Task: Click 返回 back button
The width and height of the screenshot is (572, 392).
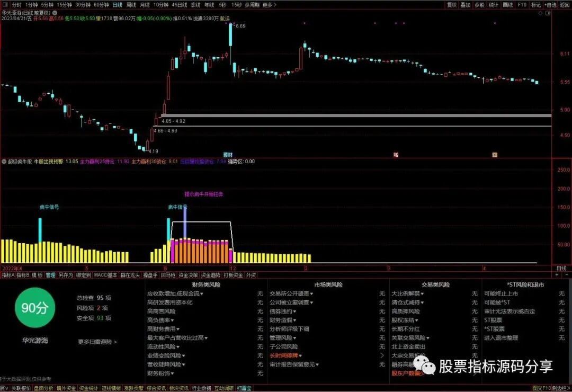Action: pos(564,5)
